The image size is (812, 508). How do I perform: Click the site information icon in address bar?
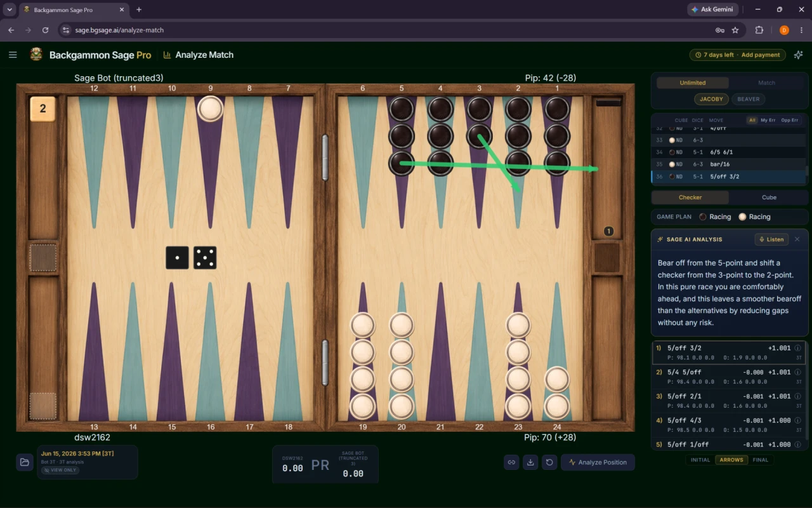click(x=67, y=30)
